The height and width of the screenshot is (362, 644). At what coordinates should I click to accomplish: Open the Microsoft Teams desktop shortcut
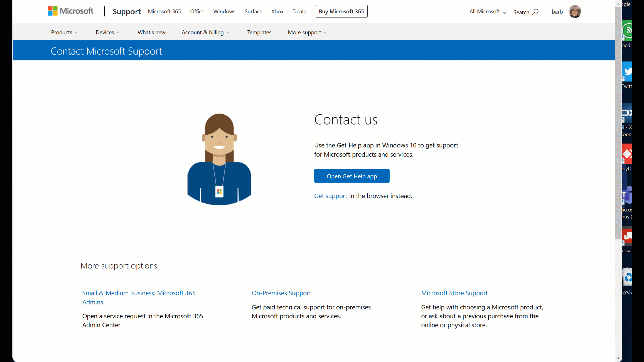pos(627,195)
